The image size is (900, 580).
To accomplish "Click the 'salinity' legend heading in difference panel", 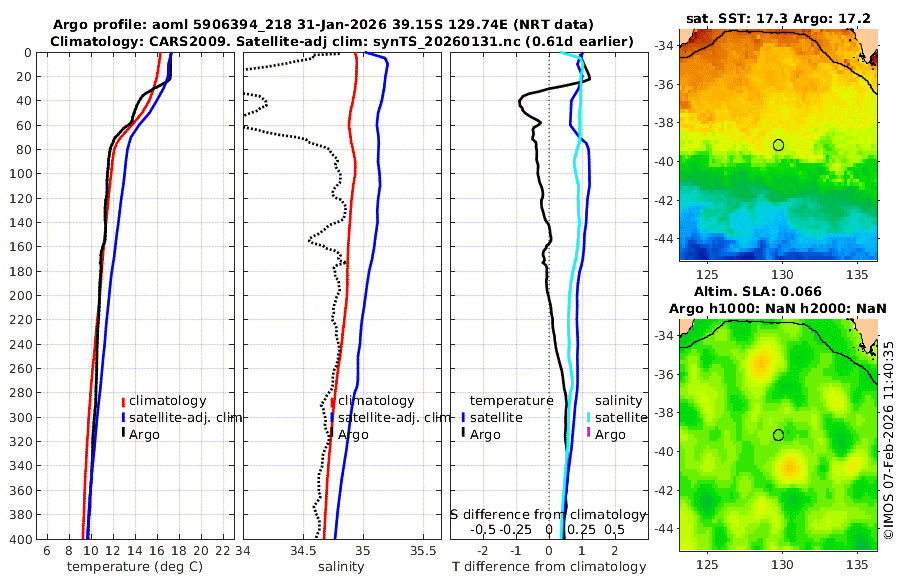I will tap(618, 401).
